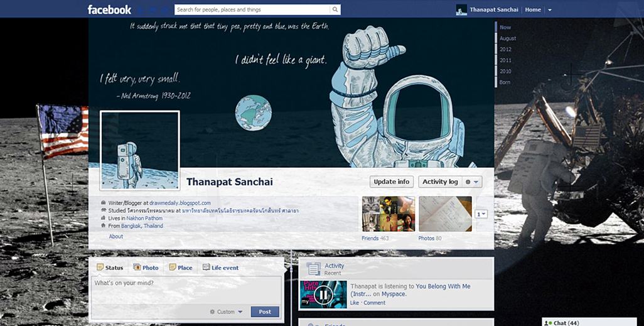Click the Life event book icon
Viewport: 644px width, 326px height.
tap(206, 267)
